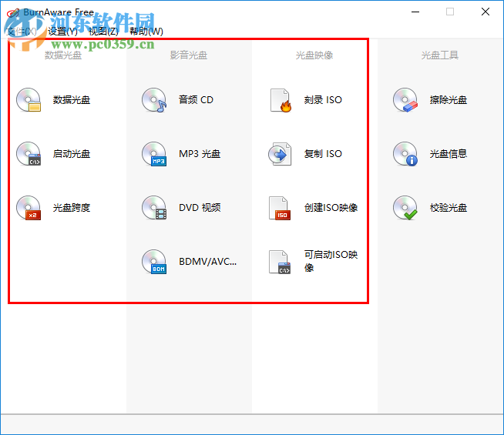Minimize the BurnAware Free window
Screen dimensions: 504x435
pos(415,12)
